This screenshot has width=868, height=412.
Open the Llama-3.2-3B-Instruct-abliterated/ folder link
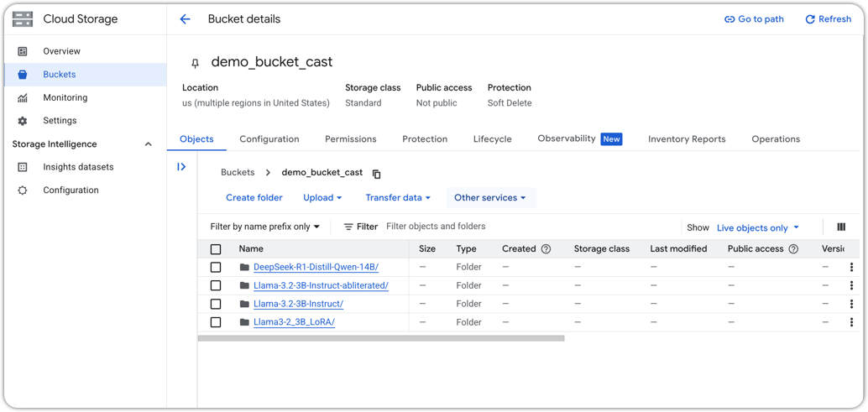point(321,285)
